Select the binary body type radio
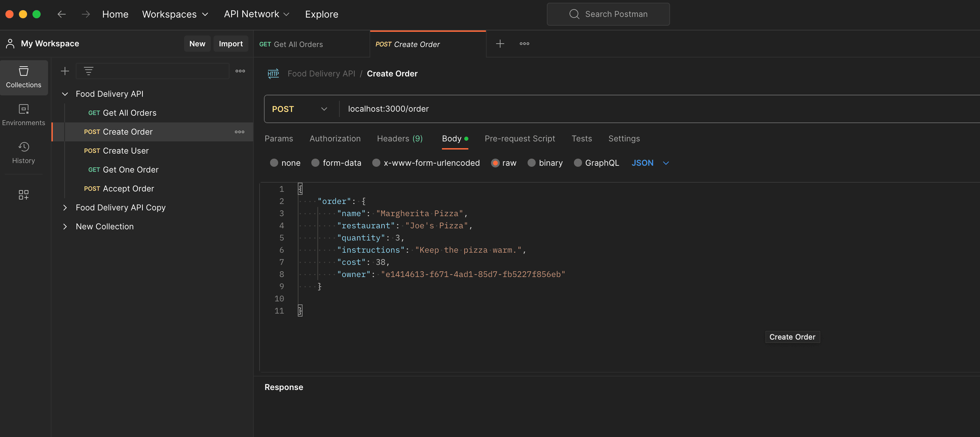The width and height of the screenshot is (980, 437). (x=532, y=163)
